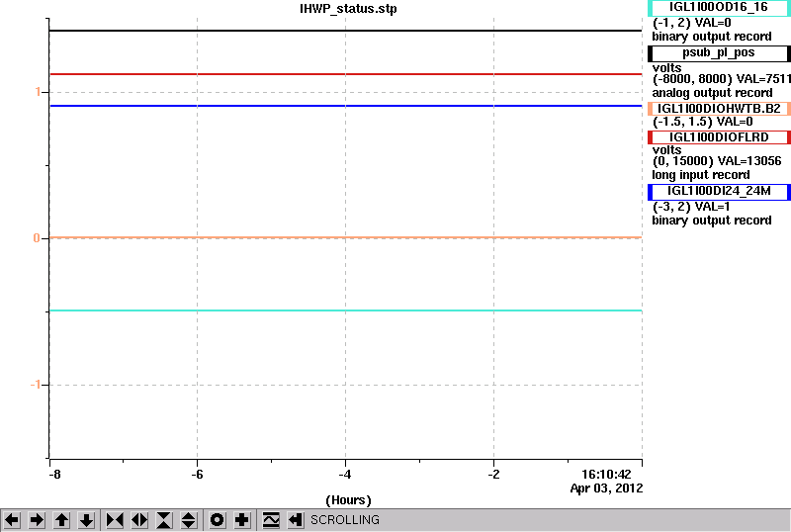Click the analog output record label
The height and width of the screenshot is (532, 791).
(x=712, y=93)
